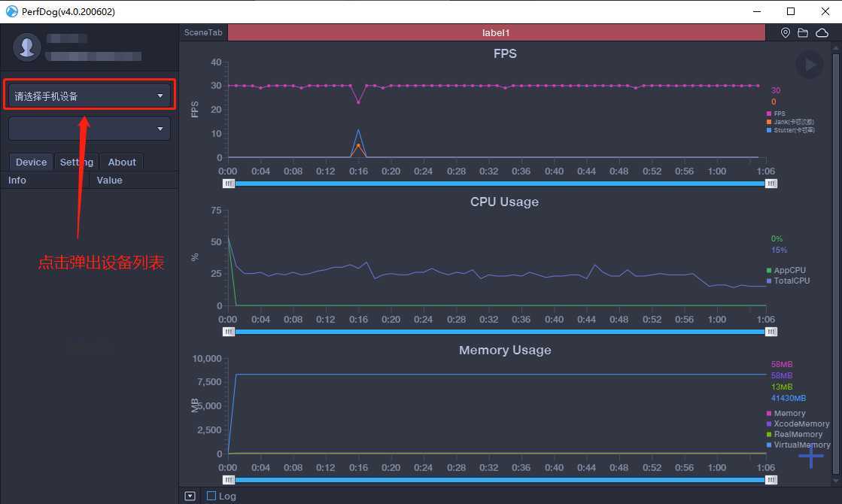Click the CPU Usage chart title
The width and height of the screenshot is (842, 504).
click(x=504, y=202)
